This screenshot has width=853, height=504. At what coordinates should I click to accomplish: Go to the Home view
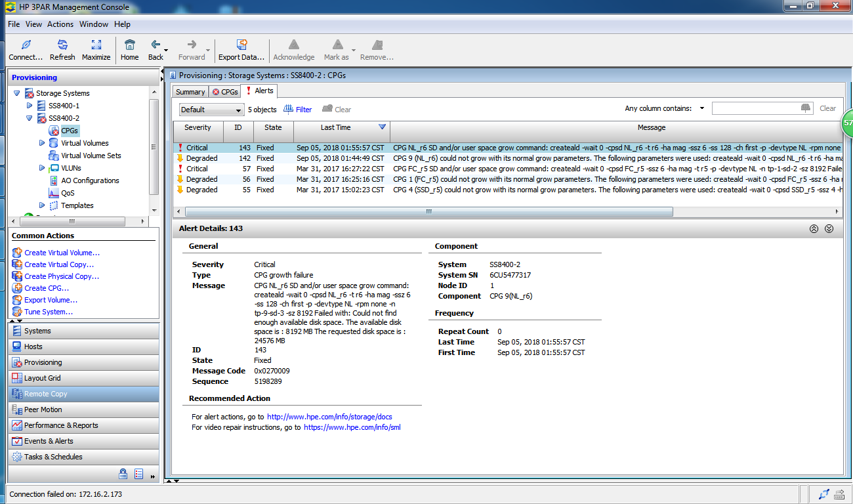click(x=130, y=50)
